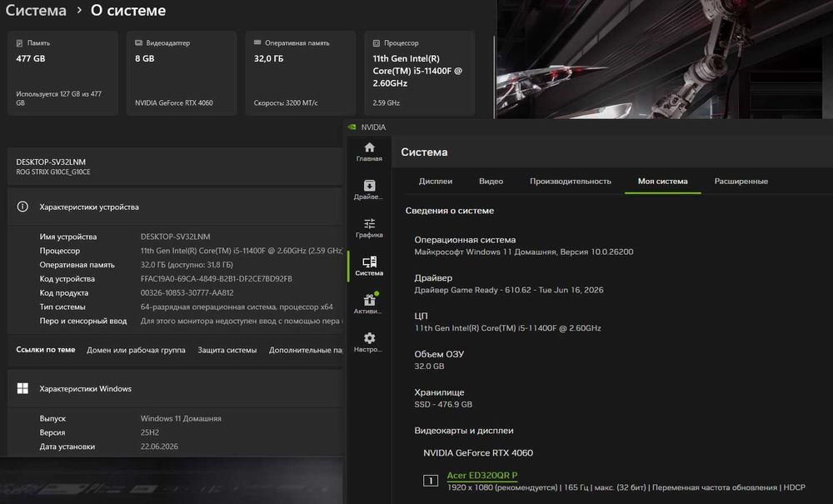Screen dimensions: 833x504
Task: Select the 1920 x 1080 165 Гц display details
Action: click(626, 487)
